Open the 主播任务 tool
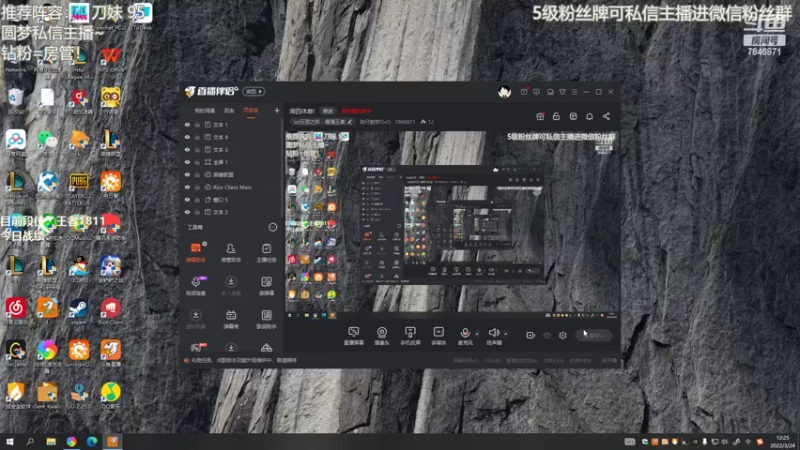800x450 pixels. 266,253
